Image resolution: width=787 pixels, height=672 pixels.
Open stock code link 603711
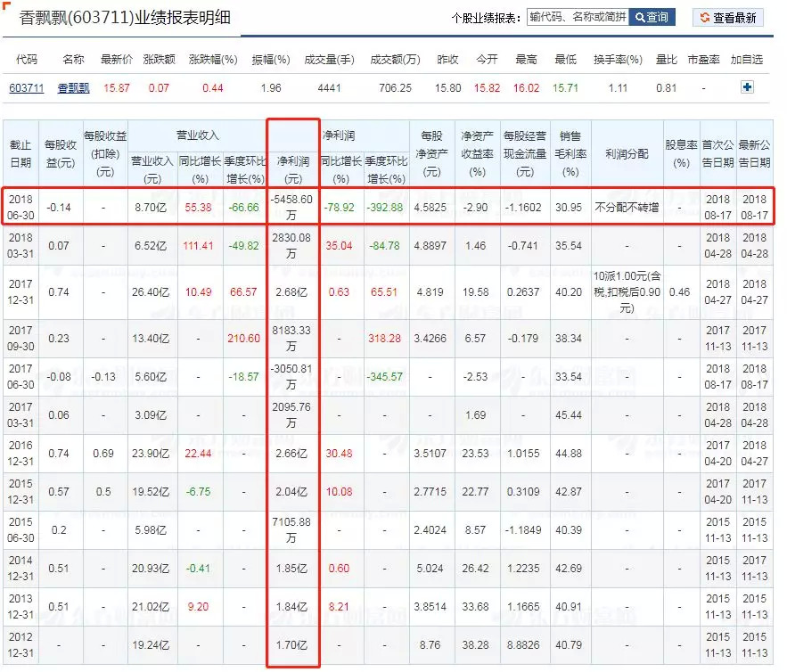tap(27, 88)
